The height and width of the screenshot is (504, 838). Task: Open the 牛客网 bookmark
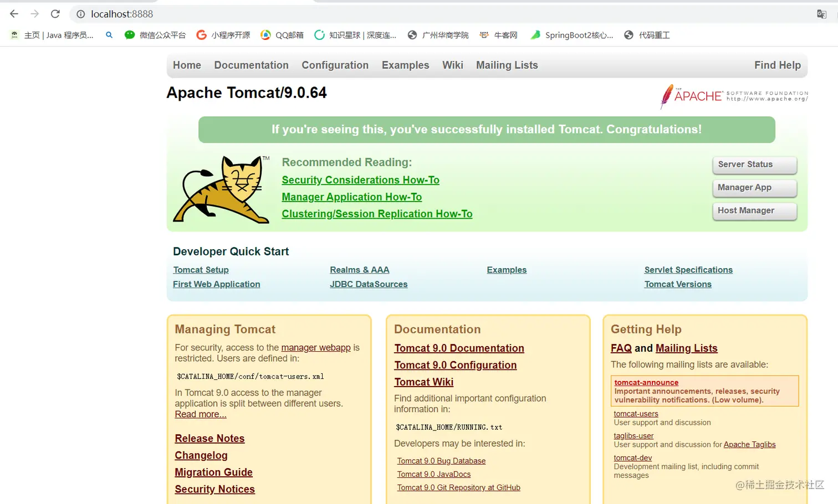[x=498, y=35]
